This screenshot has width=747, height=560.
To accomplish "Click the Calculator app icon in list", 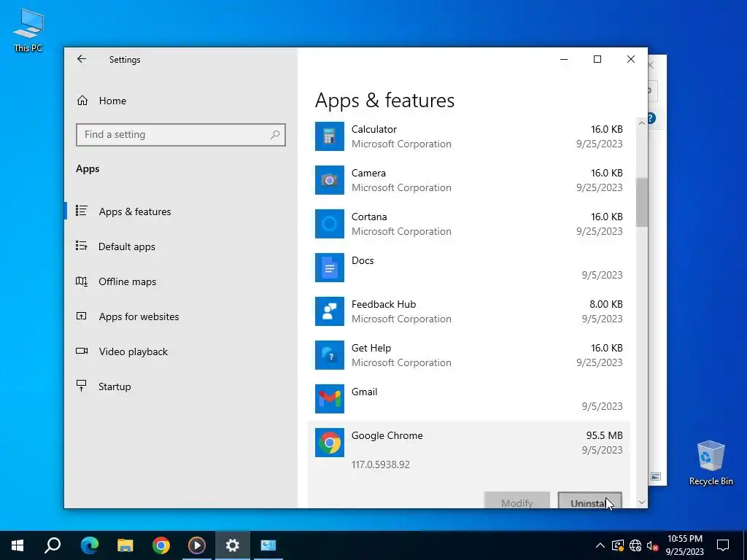I will click(329, 136).
